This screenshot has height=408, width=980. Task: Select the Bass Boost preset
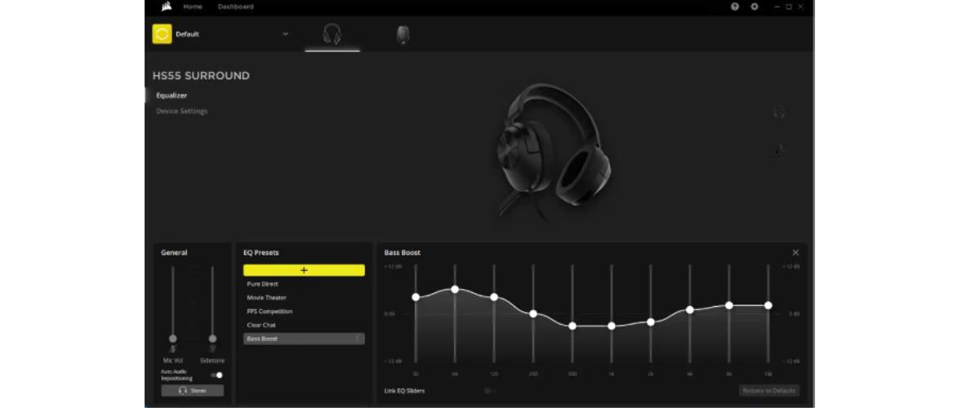click(304, 339)
